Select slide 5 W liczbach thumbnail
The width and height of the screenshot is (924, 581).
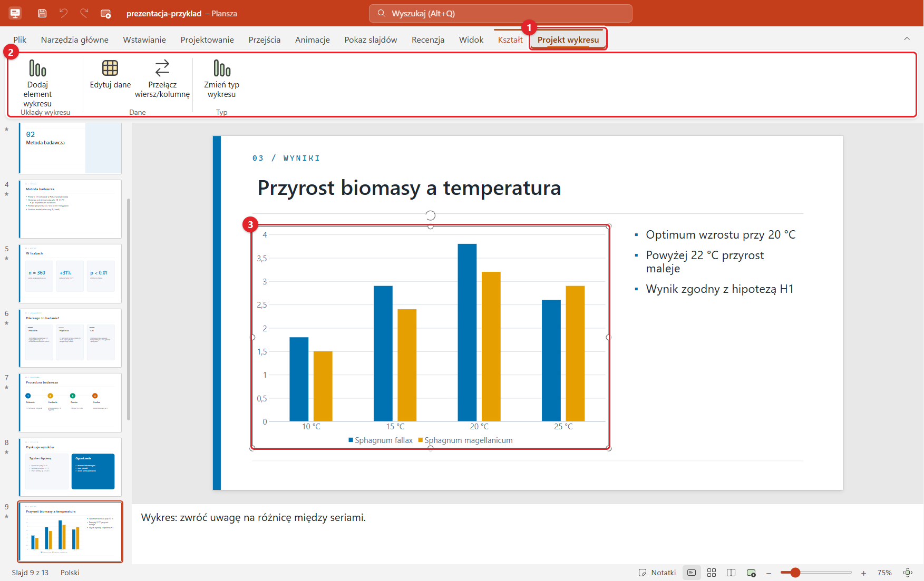click(x=70, y=273)
